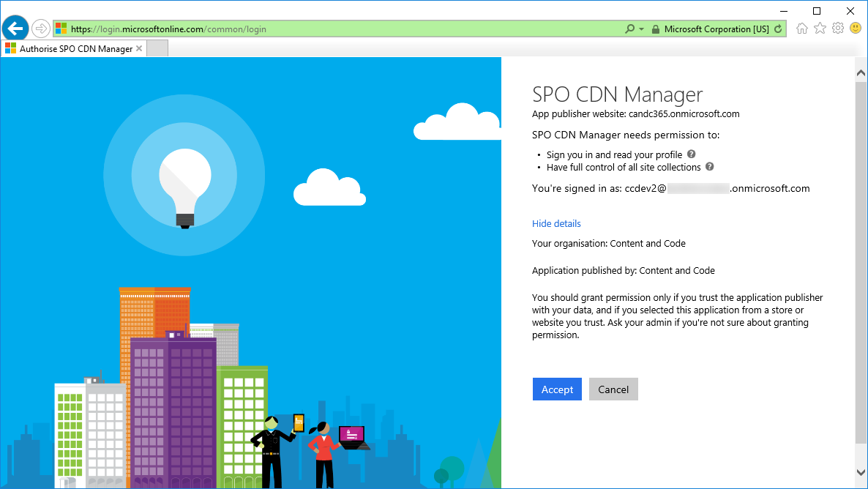Close the Authorise SPO CDN Manager tab
This screenshot has width=868, height=489.
click(x=139, y=49)
